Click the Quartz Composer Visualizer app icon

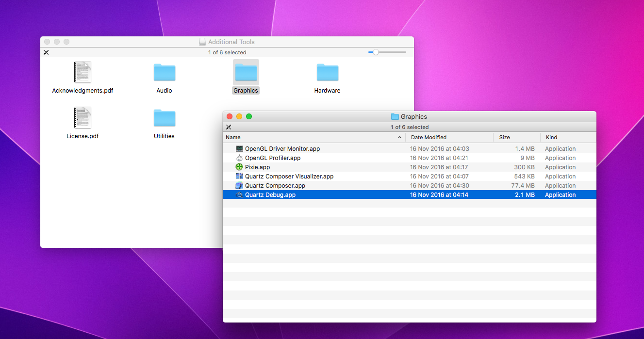pyautogui.click(x=239, y=177)
